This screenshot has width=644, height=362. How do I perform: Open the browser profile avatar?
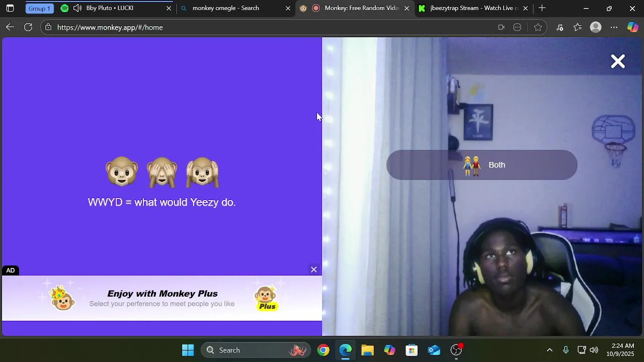pyautogui.click(x=596, y=28)
